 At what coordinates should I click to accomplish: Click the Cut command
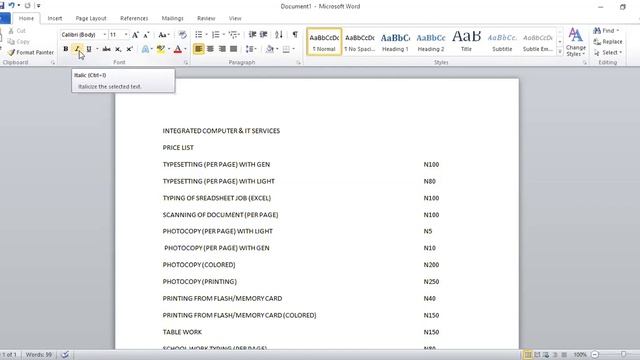pos(17,31)
